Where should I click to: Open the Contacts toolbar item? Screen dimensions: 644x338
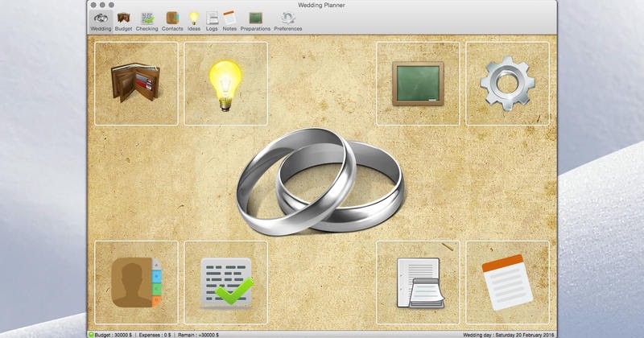(172, 22)
